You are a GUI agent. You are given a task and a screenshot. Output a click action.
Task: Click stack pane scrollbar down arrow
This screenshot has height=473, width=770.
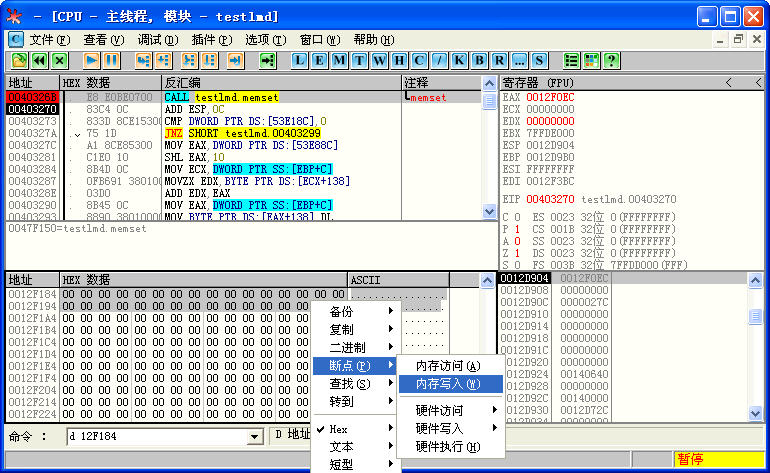click(x=756, y=414)
